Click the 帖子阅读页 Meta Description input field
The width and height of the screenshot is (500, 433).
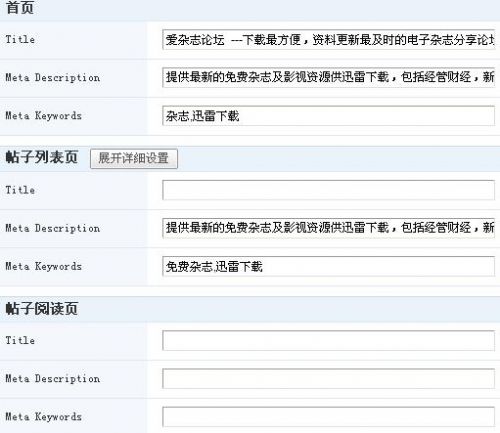[x=328, y=378]
